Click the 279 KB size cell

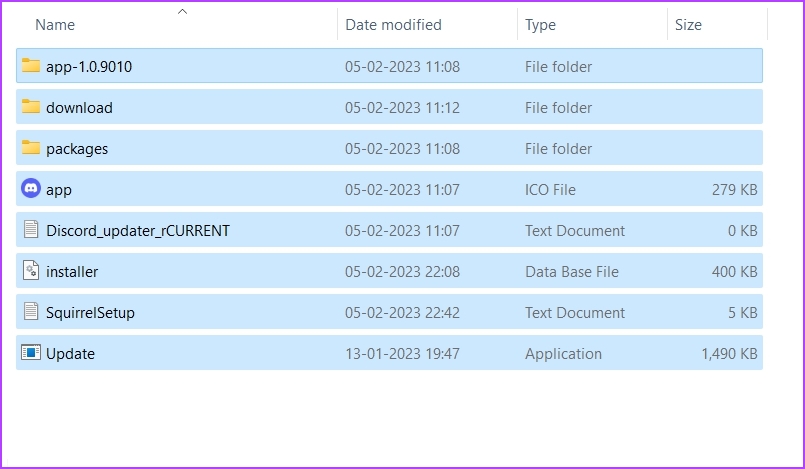pos(734,190)
